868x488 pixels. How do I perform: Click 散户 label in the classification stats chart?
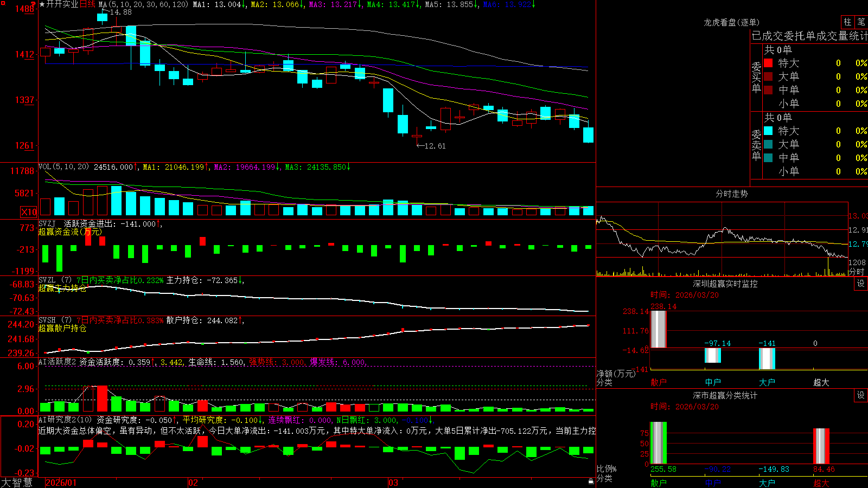pyautogui.click(x=659, y=483)
